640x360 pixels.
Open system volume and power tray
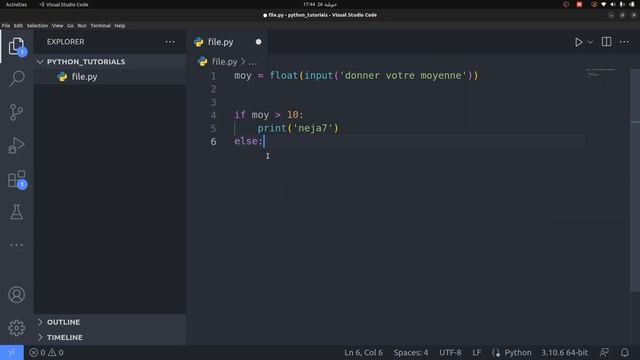point(618,4)
